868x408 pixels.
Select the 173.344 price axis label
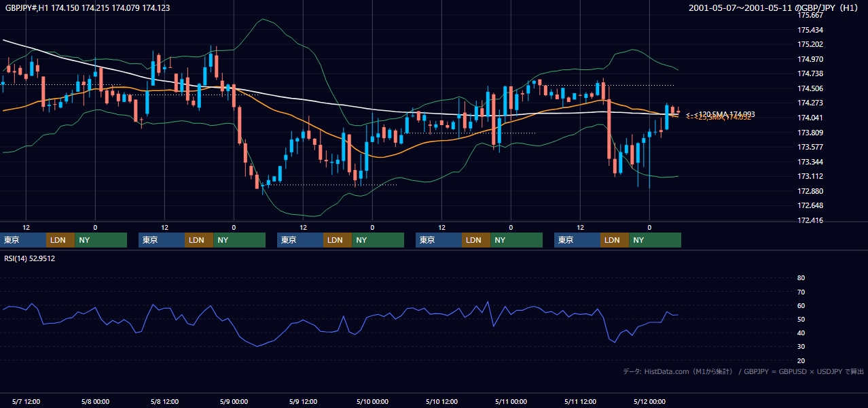pyautogui.click(x=810, y=162)
